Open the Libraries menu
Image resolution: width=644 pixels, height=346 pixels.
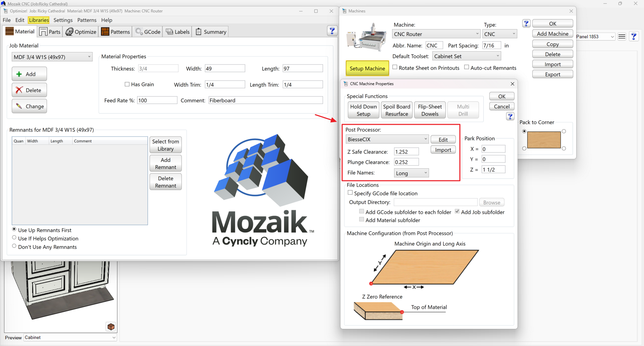[x=39, y=20]
